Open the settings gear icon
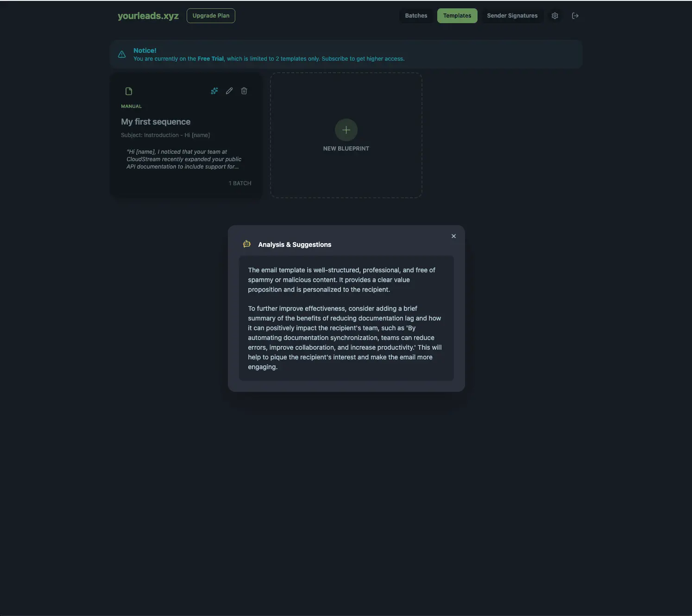The image size is (692, 616). tap(555, 16)
